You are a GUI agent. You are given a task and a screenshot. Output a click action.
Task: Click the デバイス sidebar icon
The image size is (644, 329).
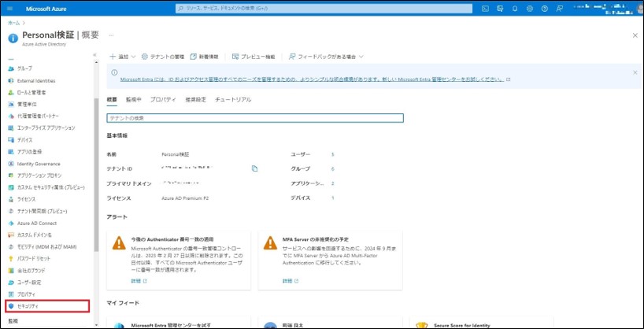[11, 139]
